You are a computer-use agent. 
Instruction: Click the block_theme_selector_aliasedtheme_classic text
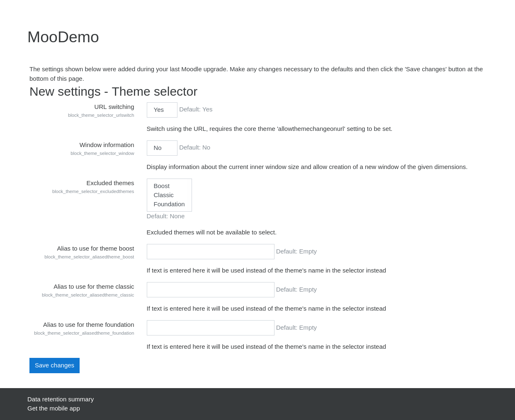click(x=88, y=295)
